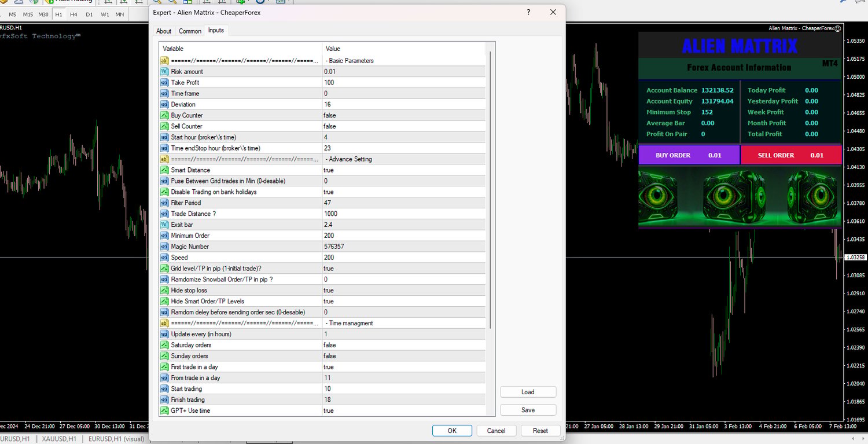The width and height of the screenshot is (868, 444).
Task: Confirm the settings with OK
Action: click(452, 431)
